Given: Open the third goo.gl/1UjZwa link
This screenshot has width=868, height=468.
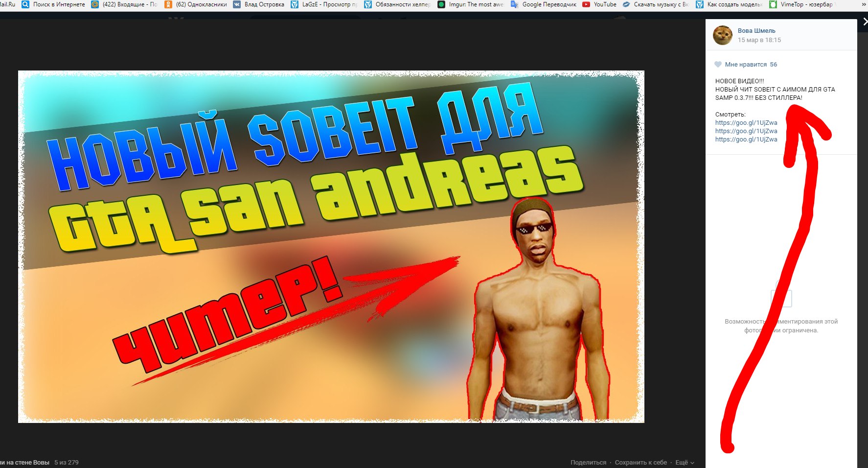Looking at the screenshot, I should click(746, 139).
